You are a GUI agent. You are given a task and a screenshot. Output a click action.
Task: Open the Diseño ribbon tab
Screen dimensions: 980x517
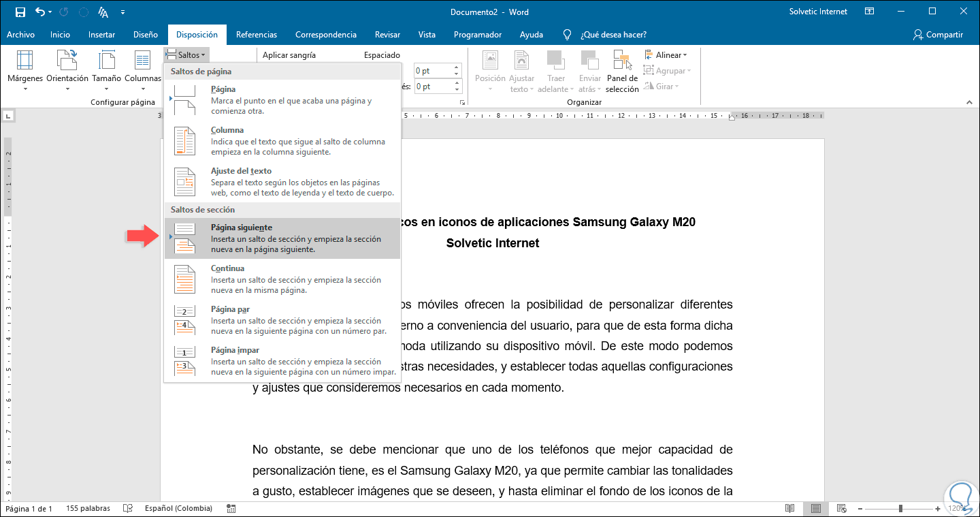coord(146,35)
